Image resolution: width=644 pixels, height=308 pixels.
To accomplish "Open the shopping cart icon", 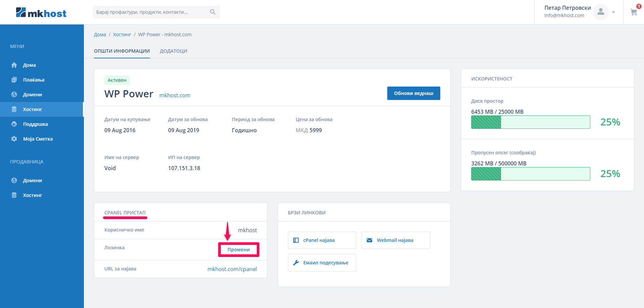I will pos(634,12).
